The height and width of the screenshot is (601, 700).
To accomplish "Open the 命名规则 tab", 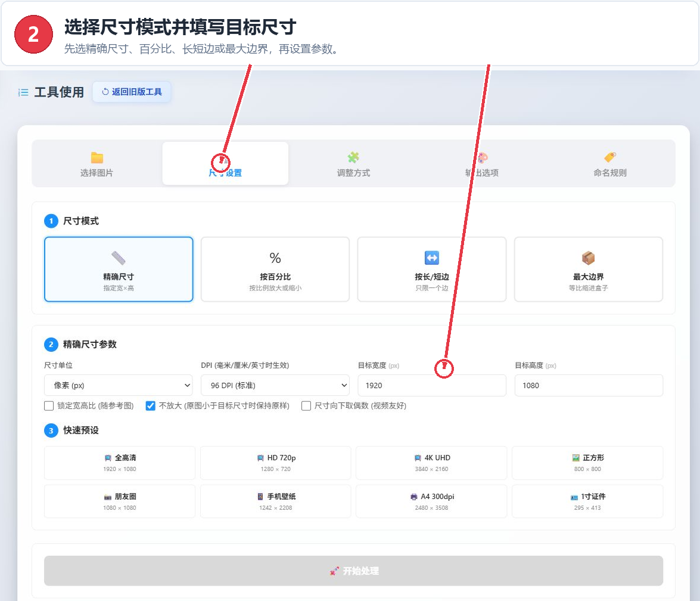I will click(610, 163).
